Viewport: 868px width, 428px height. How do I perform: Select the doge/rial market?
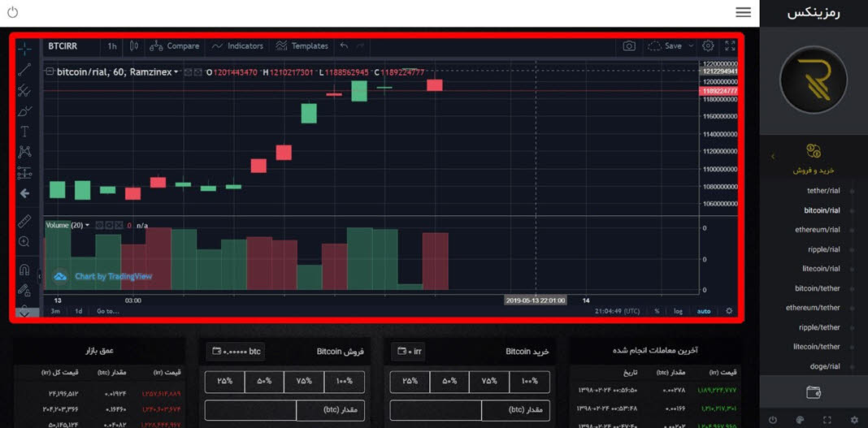827,366
